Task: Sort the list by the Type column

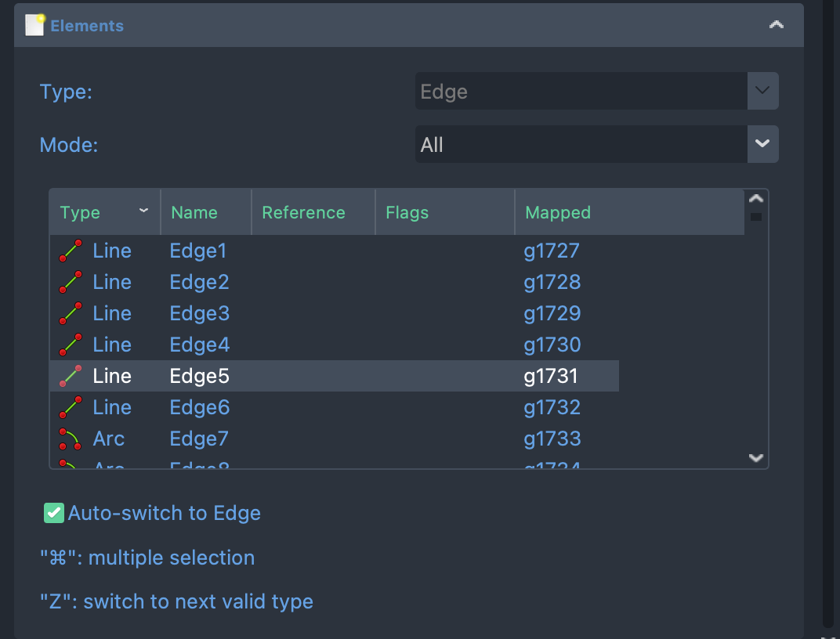Action: click(103, 213)
